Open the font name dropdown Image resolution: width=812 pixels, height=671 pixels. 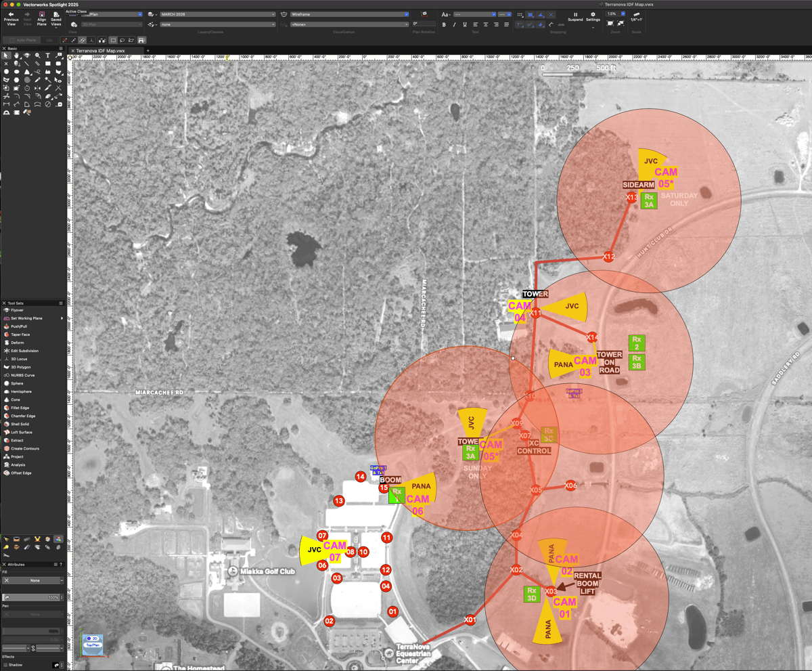click(x=474, y=14)
